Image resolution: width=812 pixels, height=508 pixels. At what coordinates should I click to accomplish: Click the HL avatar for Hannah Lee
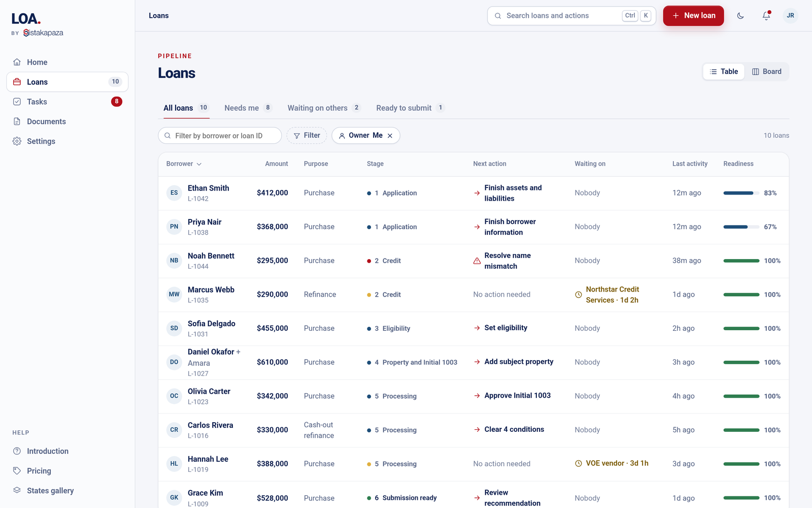(x=174, y=464)
